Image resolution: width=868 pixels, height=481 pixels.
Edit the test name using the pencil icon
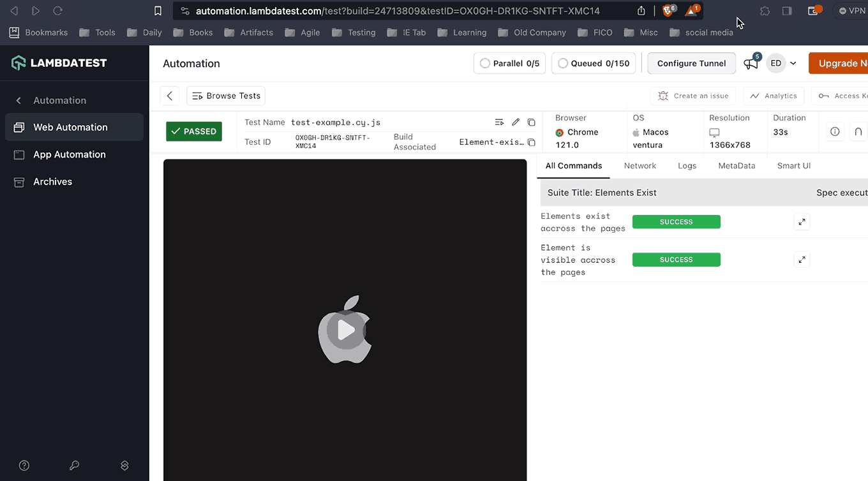(x=516, y=121)
